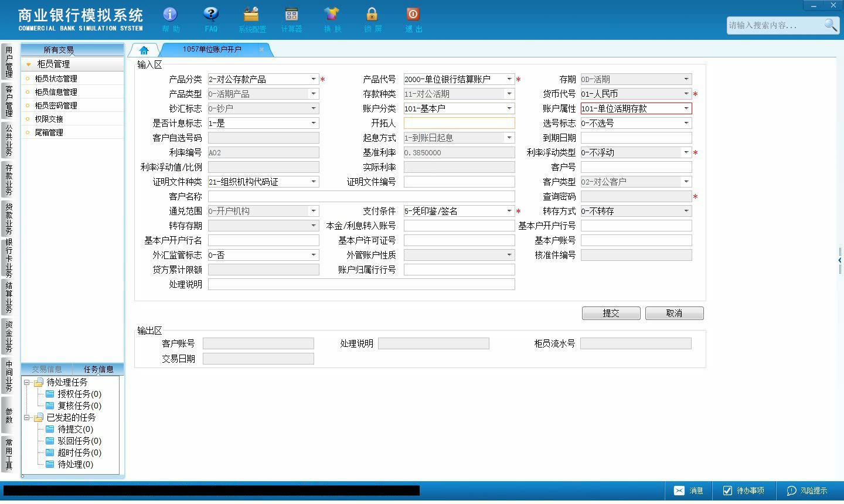
Task: Switch to 存款业务 side tab
Action: point(9,179)
